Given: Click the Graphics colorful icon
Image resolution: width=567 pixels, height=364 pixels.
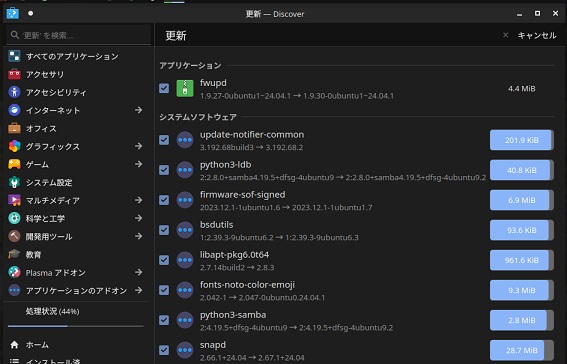Looking at the screenshot, I should [x=14, y=146].
